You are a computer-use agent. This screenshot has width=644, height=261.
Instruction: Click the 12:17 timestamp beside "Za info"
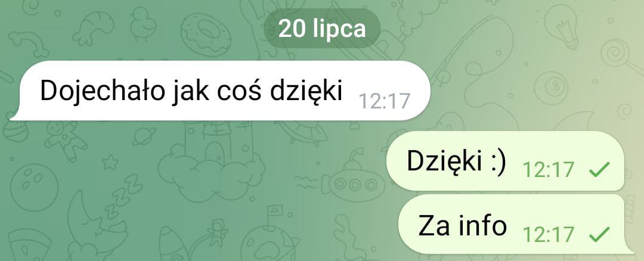[549, 234]
